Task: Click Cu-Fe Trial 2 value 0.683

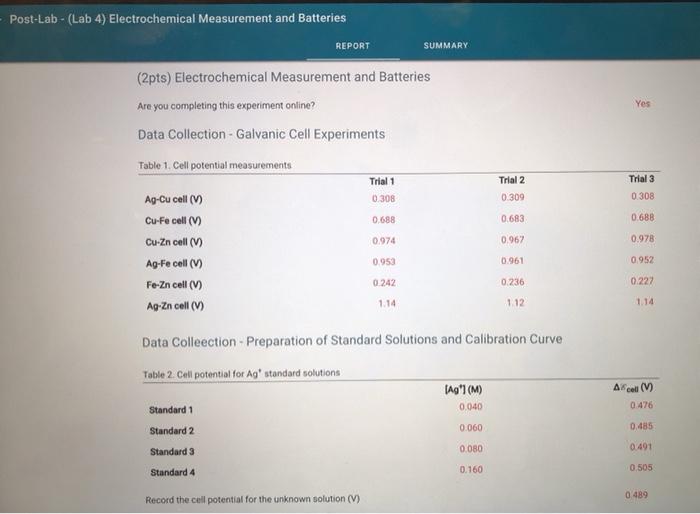Action: pyautogui.click(x=512, y=218)
